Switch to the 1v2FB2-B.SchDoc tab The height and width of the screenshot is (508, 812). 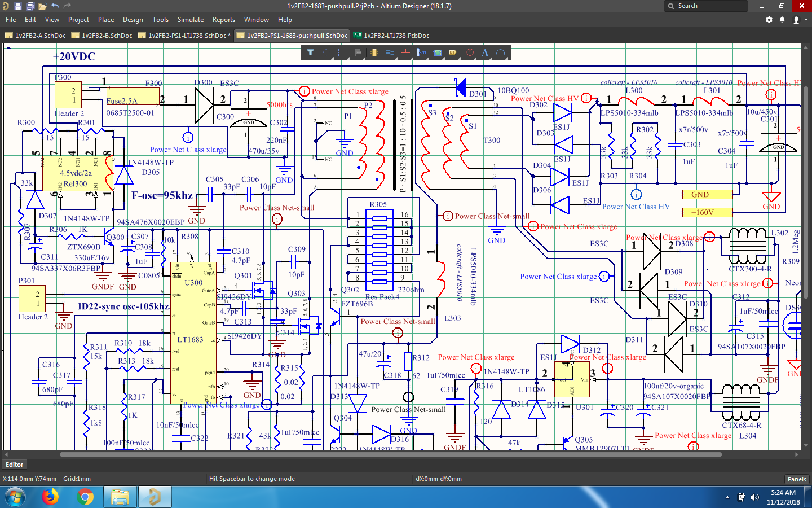click(102, 35)
